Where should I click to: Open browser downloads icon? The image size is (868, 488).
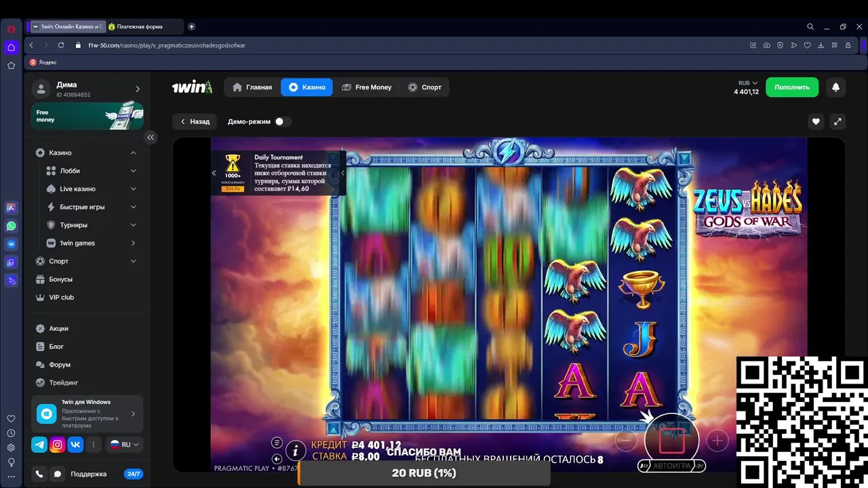pyautogui.click(x=821, y=45)
